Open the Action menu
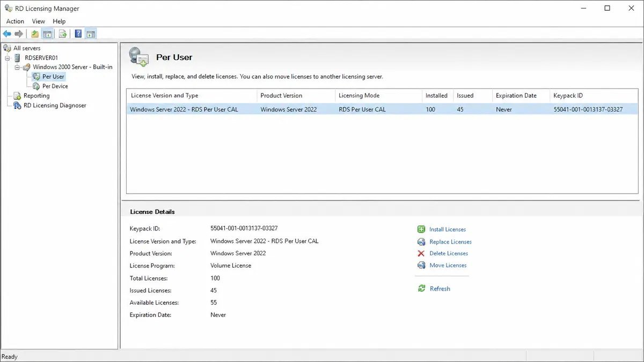This screenshot has height=362, width=644. click(15, 21)
